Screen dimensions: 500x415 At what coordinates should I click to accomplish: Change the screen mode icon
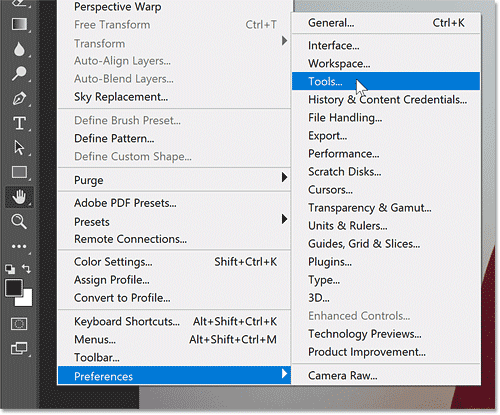(x=19, y=348)
